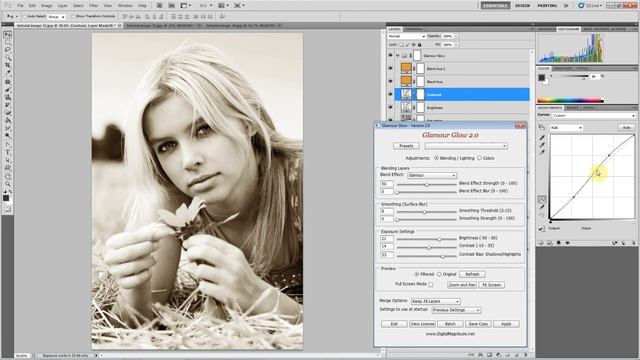Click the lock all icon in Layers
Screen dimensions: 640x360
tap(419, 44)
